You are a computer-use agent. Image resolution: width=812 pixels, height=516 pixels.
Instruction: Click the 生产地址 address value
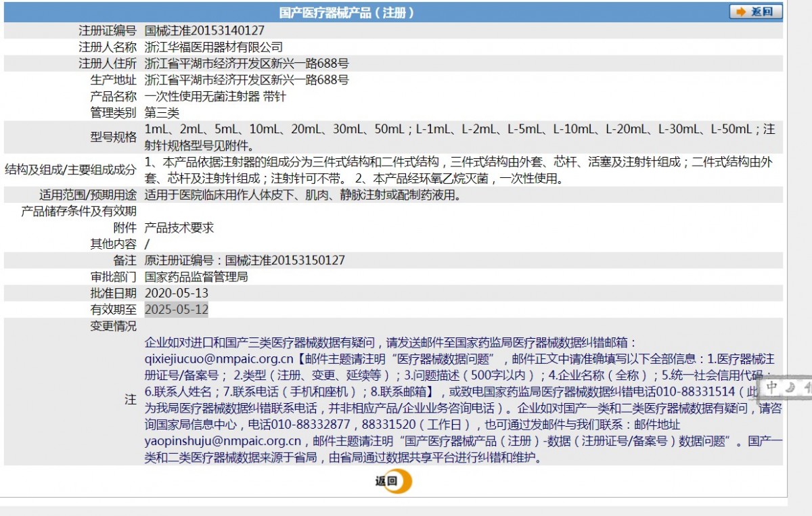coord(247,80)
